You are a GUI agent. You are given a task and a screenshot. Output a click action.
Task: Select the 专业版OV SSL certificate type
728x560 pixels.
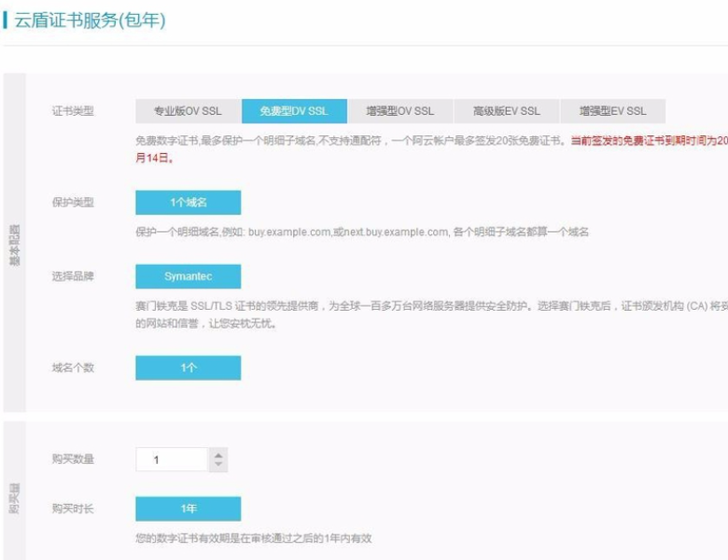point(188,111)
